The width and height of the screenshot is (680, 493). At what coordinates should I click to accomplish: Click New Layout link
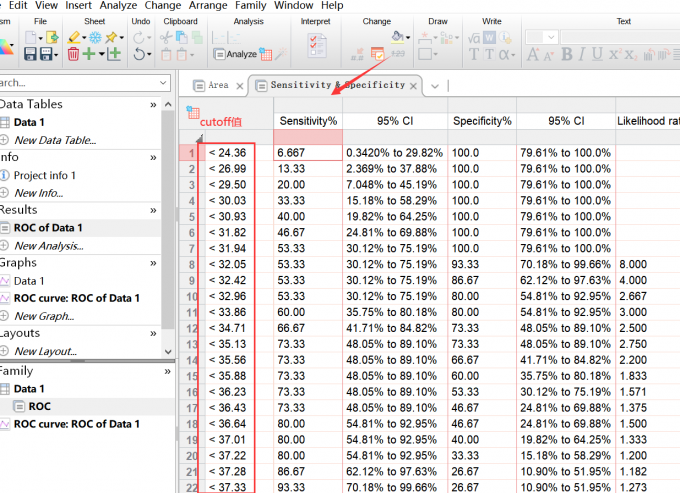(46, 351)
